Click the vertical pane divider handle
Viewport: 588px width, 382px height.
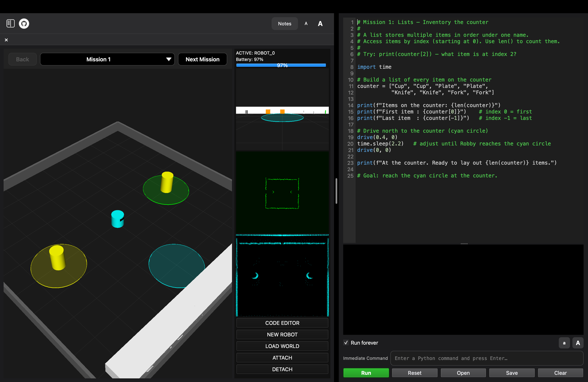336,191
